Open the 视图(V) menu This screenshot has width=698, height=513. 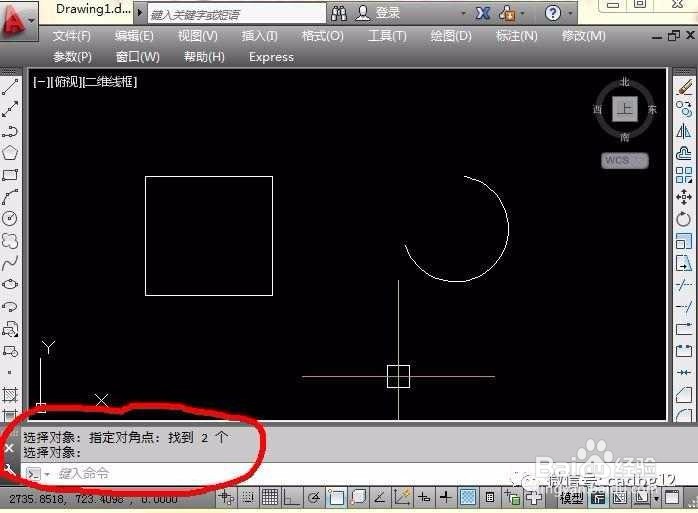pos(197,36)
